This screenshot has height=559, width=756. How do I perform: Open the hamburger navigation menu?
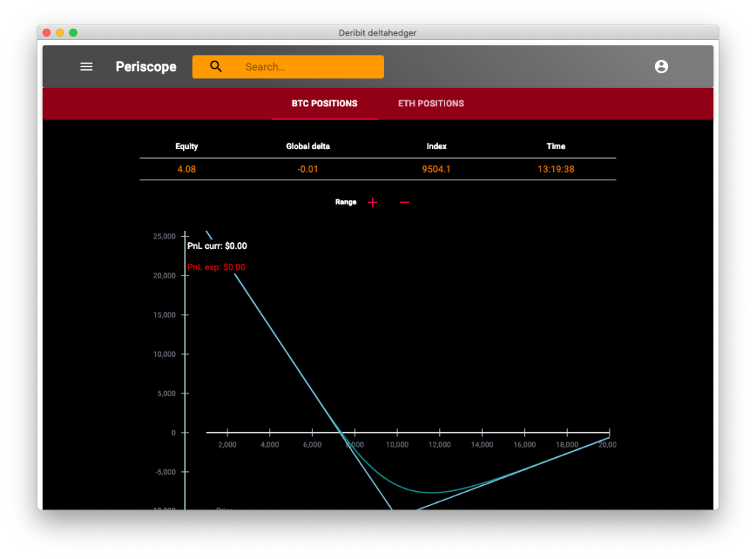click(x=86, y=66)
